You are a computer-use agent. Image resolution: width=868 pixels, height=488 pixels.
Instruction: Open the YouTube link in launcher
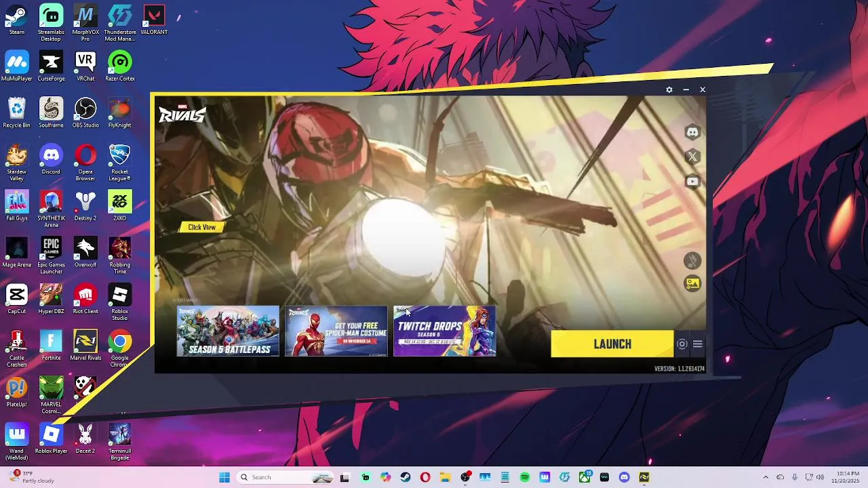point(692,181)
